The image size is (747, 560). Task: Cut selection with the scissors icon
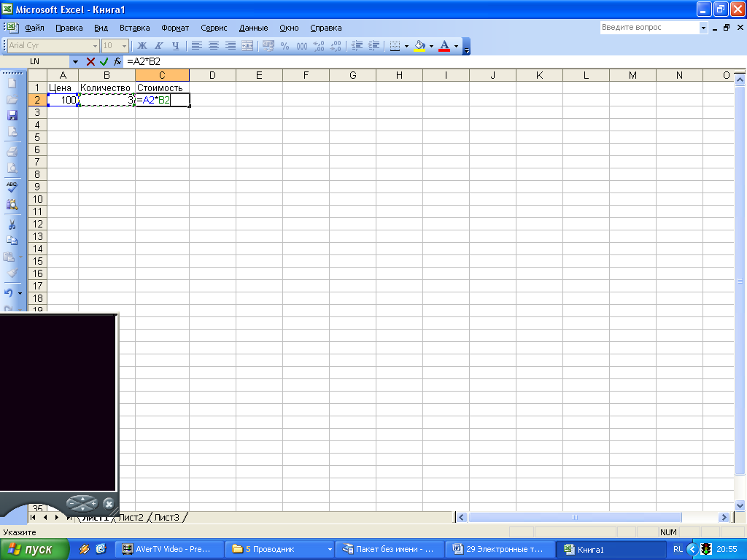click(12, 224)
